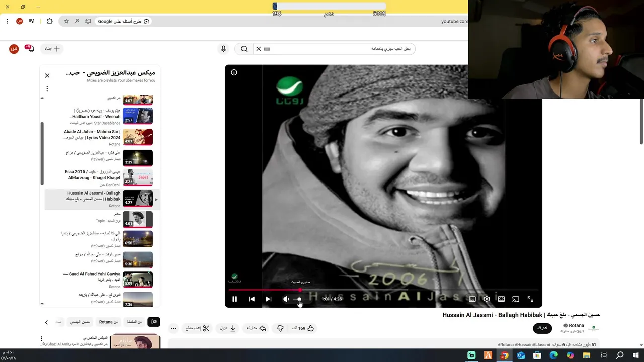Click the install app address bar icon
The width and height of the screenshot is (644, 362).
[88, 21]
